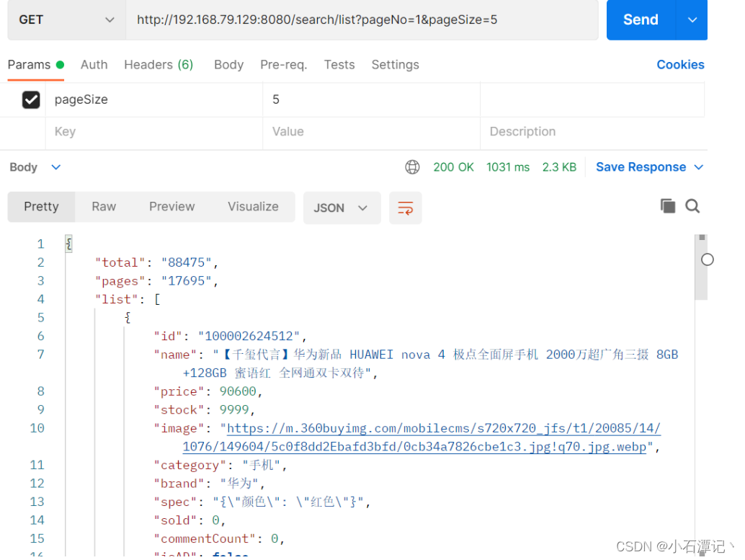Select the Pretty response view
This screenshot has width=745, height=560.
tap(41, 207)
